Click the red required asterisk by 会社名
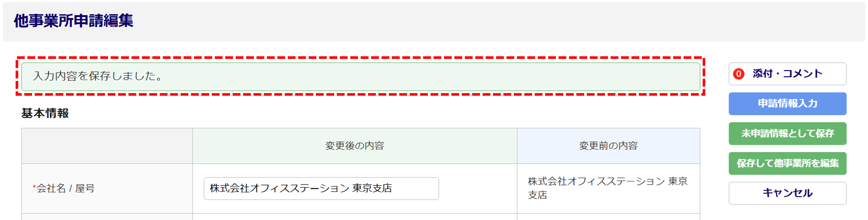 click(x=34, y=188)
